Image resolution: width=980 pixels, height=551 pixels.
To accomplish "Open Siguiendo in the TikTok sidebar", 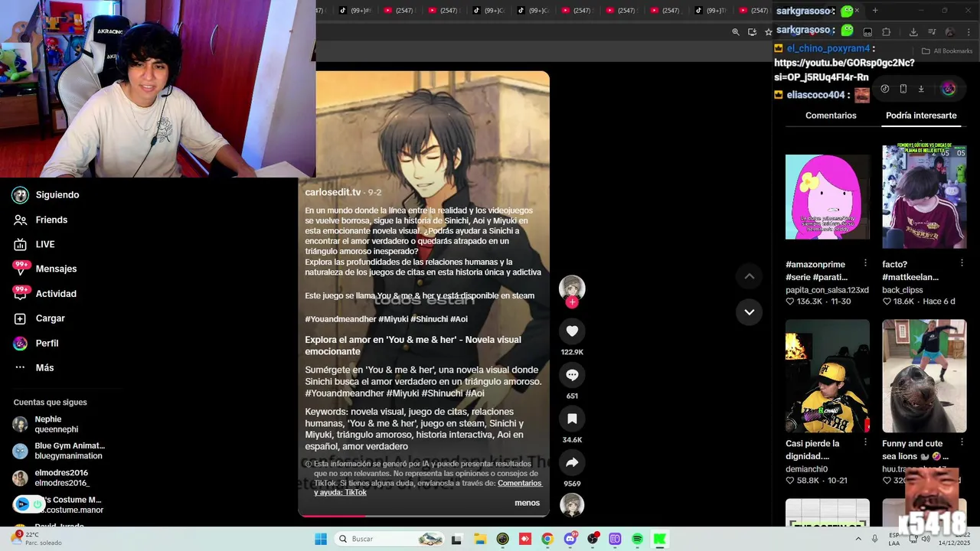I will pos(46,195).
